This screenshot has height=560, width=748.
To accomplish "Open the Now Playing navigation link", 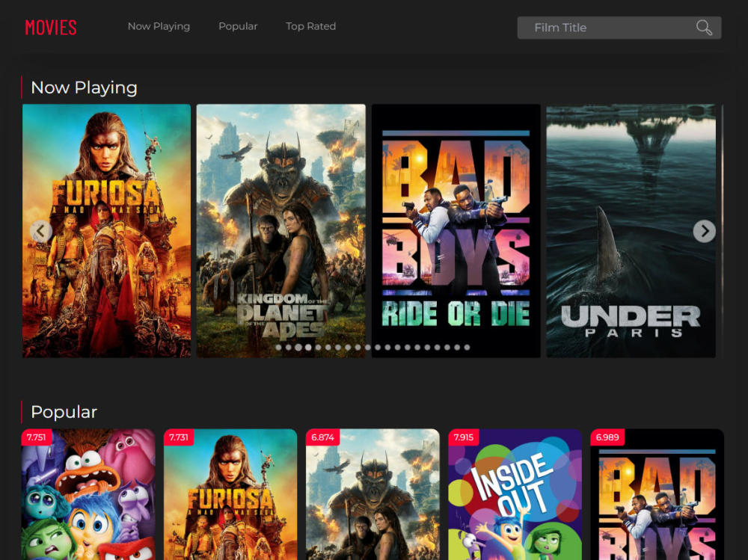I will click(159, 26).
